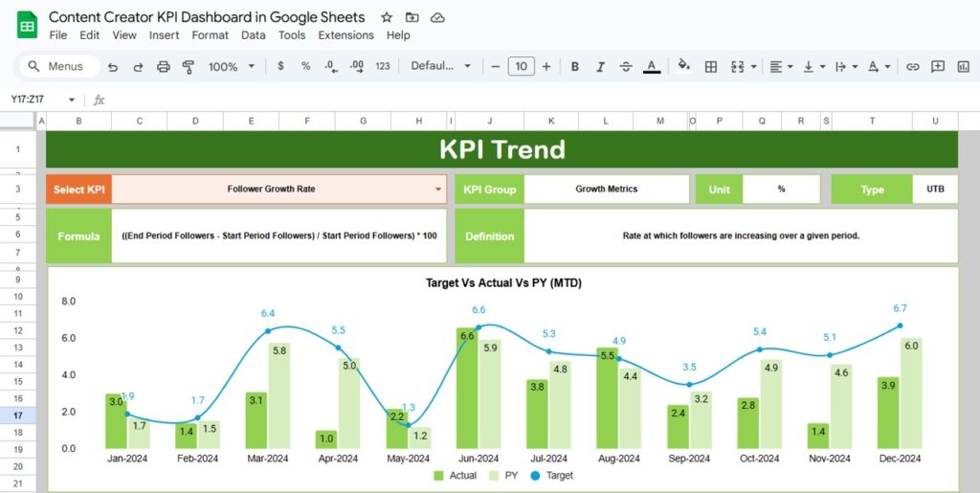
Task: Open the fill color picker
Action: 683,66
